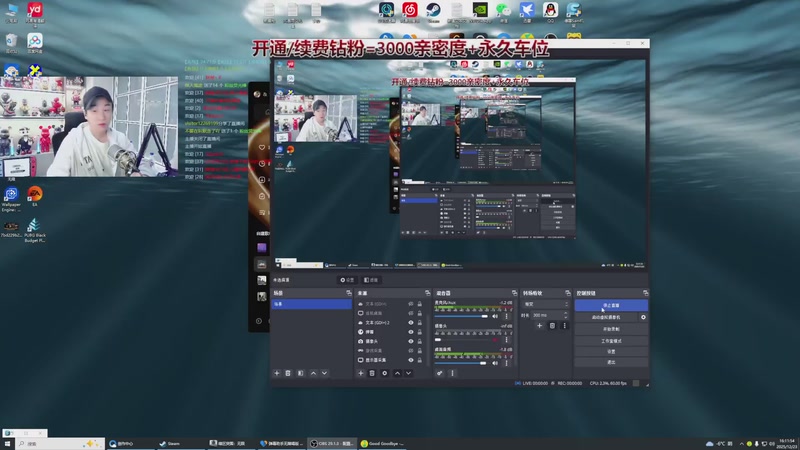This screenshot has height=450, width=800.
Task: Open NetEase Cloud Music desktop icon
Action: 410,12
